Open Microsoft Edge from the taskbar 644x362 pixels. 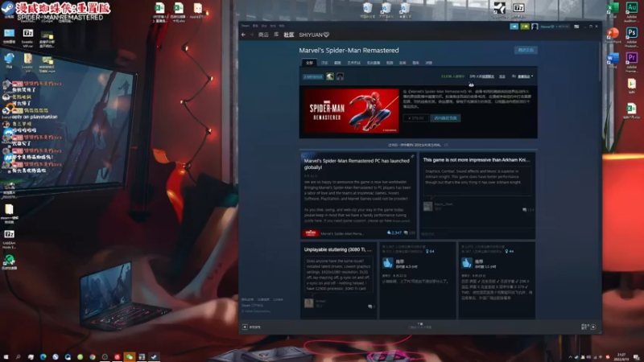click(x=43, y=357)
